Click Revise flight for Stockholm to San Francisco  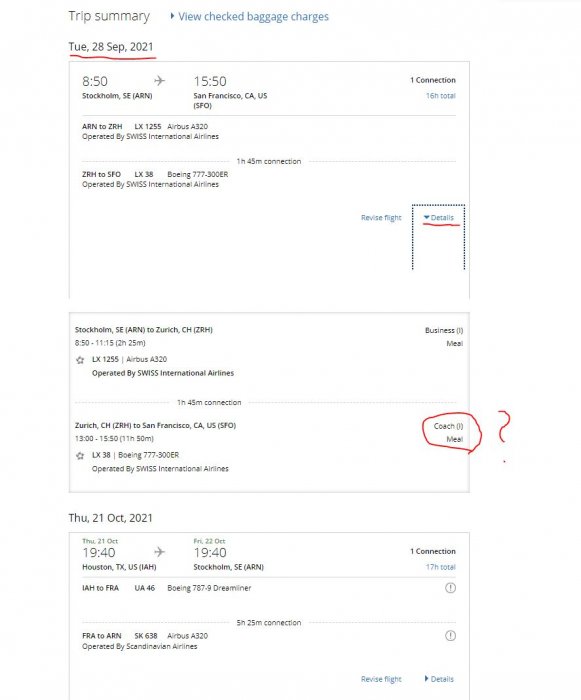pos(381,217)
